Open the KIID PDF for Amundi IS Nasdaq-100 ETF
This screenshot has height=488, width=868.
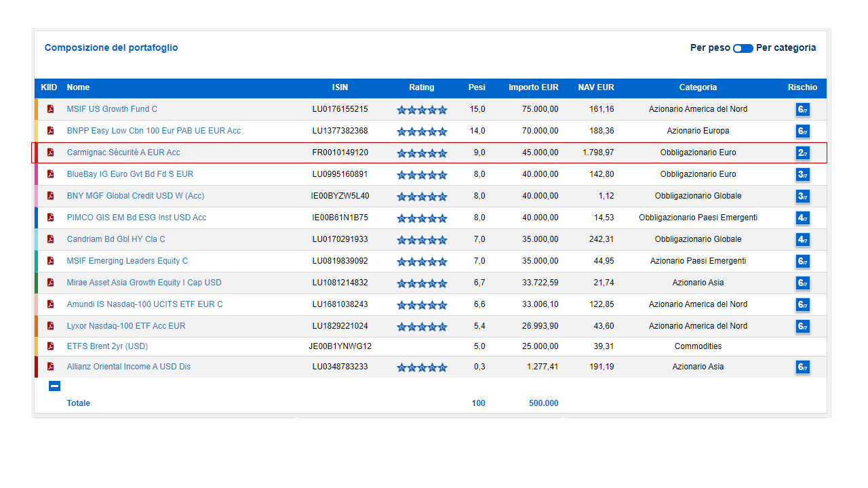tap(50, 304)
